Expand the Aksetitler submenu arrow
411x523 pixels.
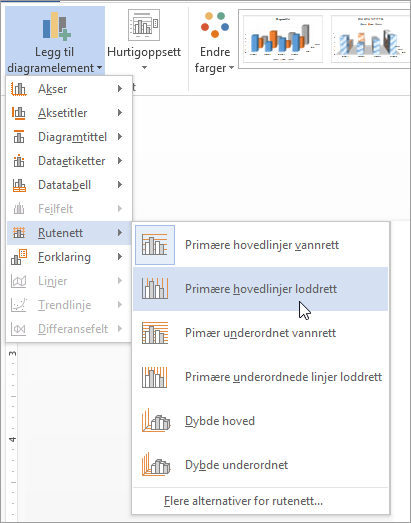point(120,113)
